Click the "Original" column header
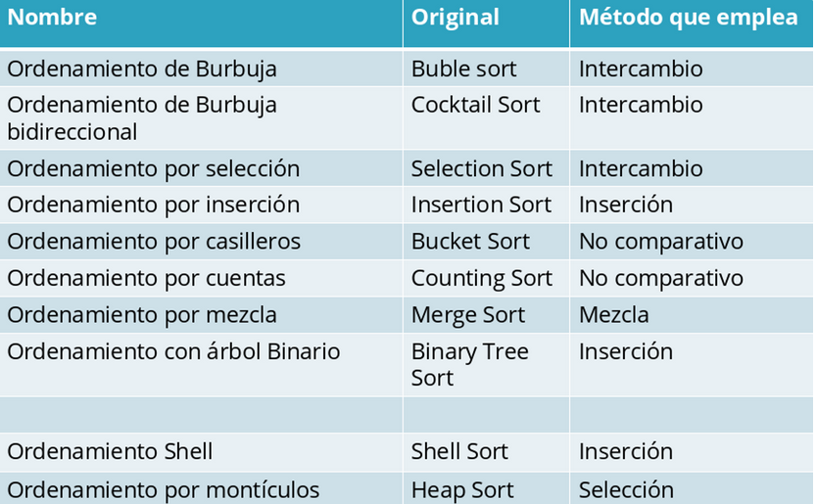The width and height of the screenshot is (816, 504). click(455, 18)
